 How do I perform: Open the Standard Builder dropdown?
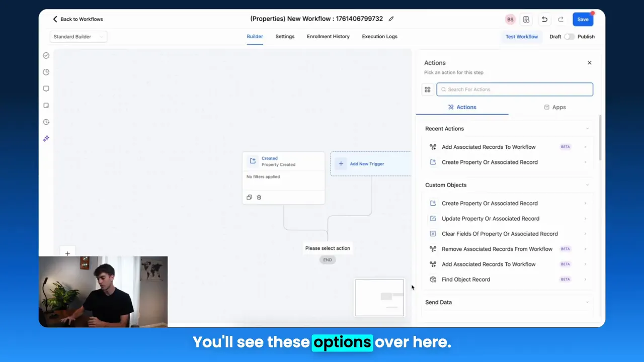[78, 37]
